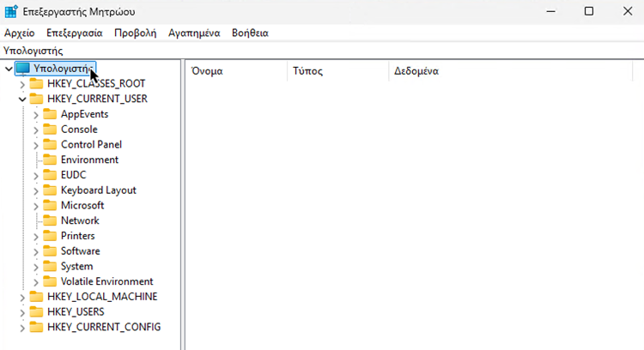The width and height of the screenshot is (644, 350).
Task: Open the Αγαπημένα menu
Action: click(x=194, y=33)
